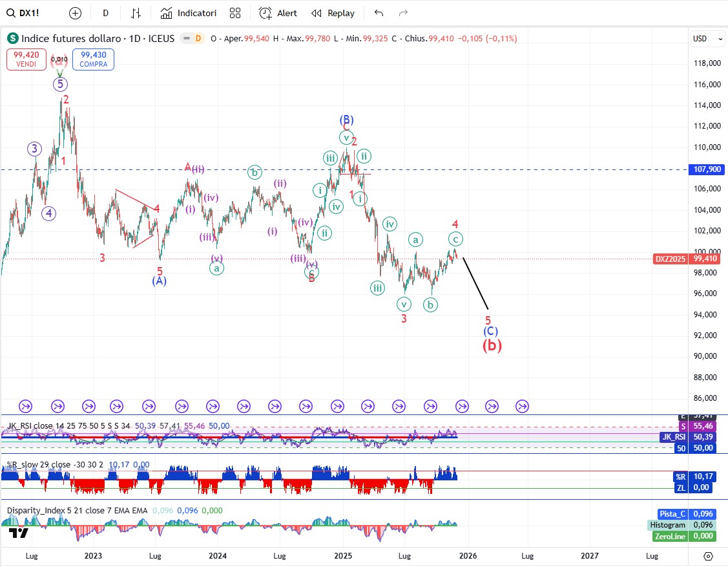728x567 pixels.
Task: Undo the last chart action
Action: [379, 13]
